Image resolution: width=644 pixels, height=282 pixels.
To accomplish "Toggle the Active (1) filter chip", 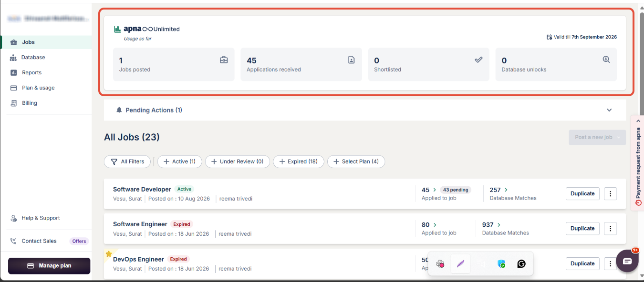I will coord(180,161).
